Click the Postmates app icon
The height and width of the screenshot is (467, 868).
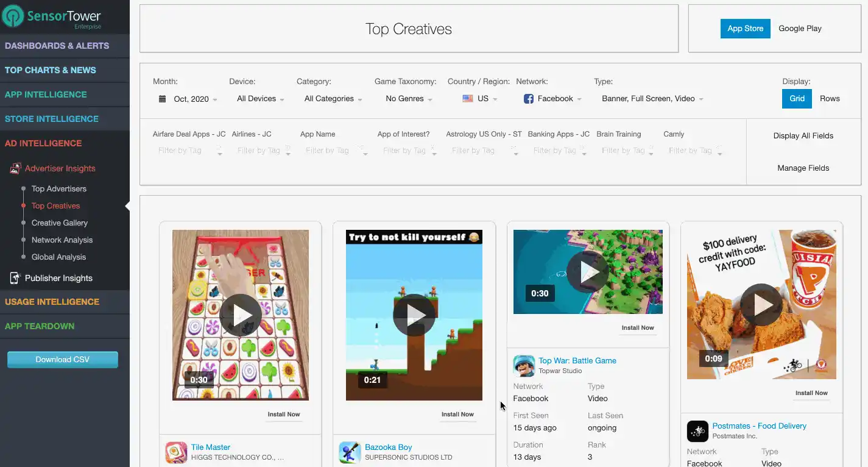pos(697,431)
